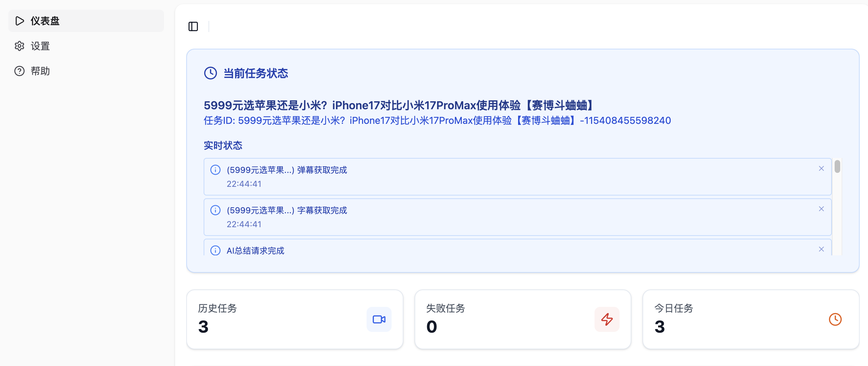Click the info icon on 字幕获取完成 message

[x=215, y=210]
